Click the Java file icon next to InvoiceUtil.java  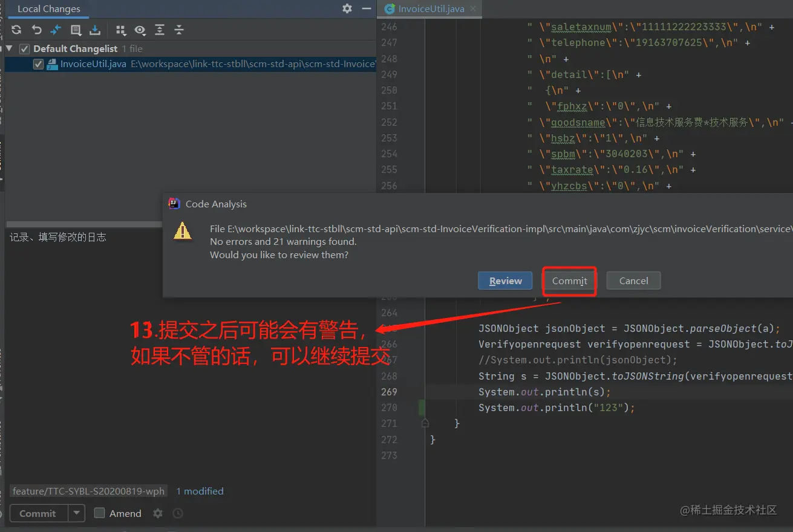pos(52,64)
